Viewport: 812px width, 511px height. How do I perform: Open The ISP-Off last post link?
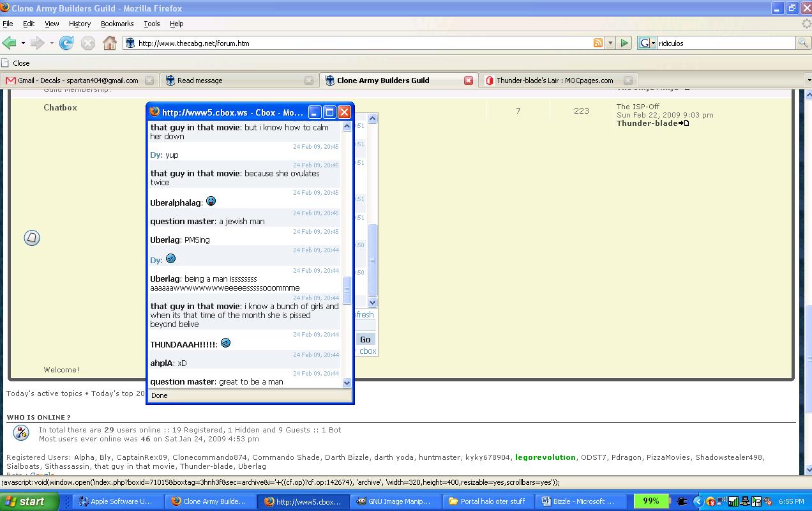tap(638, 107)
